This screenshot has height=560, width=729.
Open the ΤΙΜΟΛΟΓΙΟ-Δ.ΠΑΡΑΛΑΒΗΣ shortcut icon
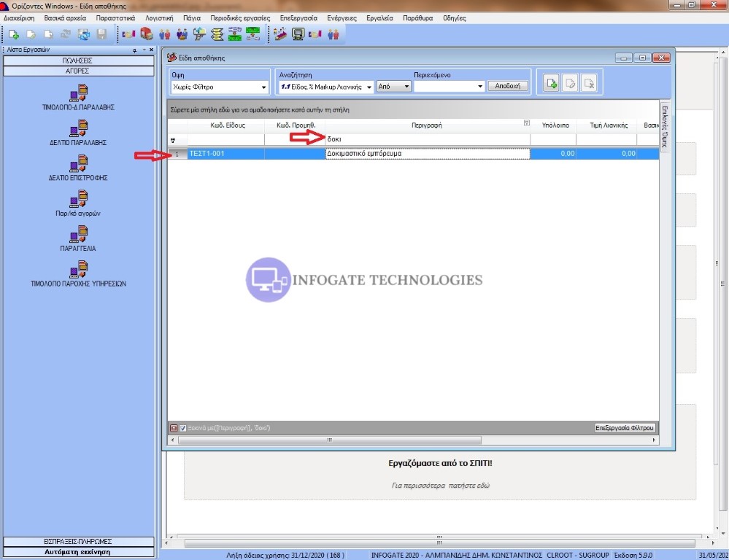(78, 94)
